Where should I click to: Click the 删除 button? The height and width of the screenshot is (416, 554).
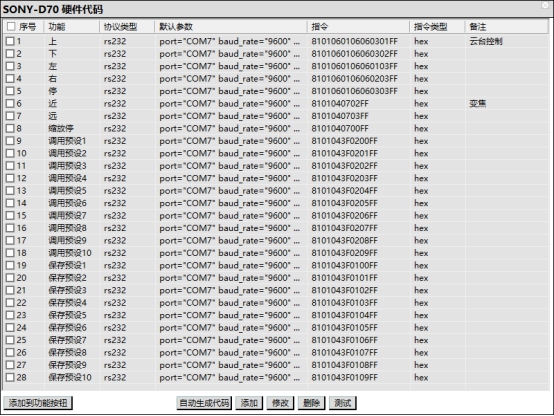click(x=312, y=403)
